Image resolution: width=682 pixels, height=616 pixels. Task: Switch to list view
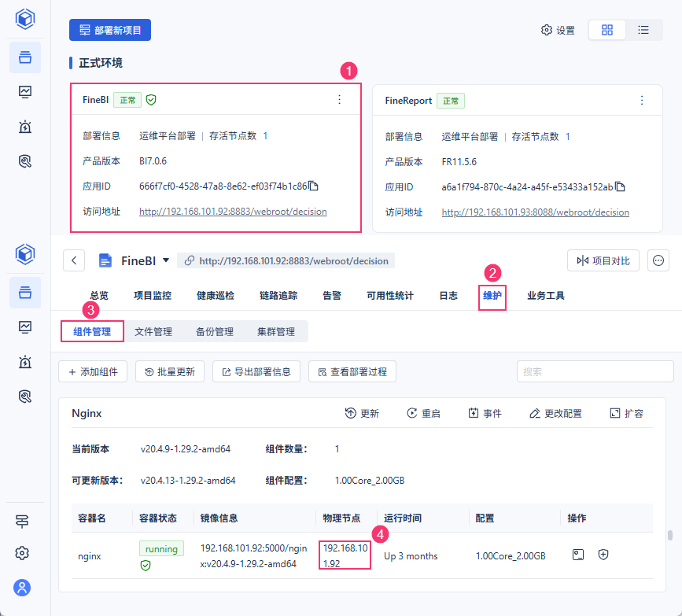coord(643,30)
